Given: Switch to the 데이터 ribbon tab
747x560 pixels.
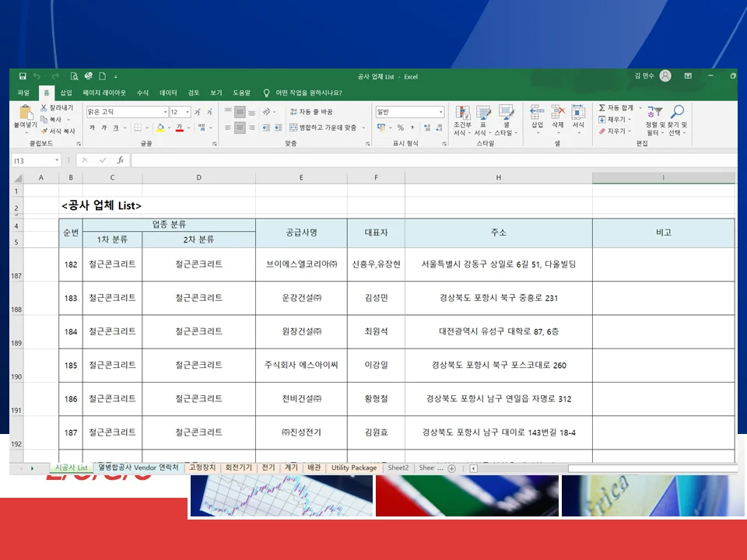Looking at the screenshot, I should pos(168,93).
